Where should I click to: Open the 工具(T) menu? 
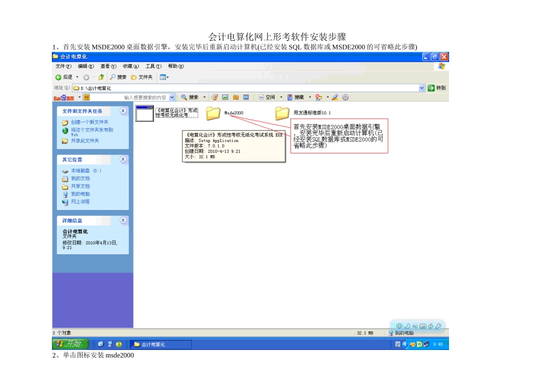pyautogui.click(x=153, y=66)
